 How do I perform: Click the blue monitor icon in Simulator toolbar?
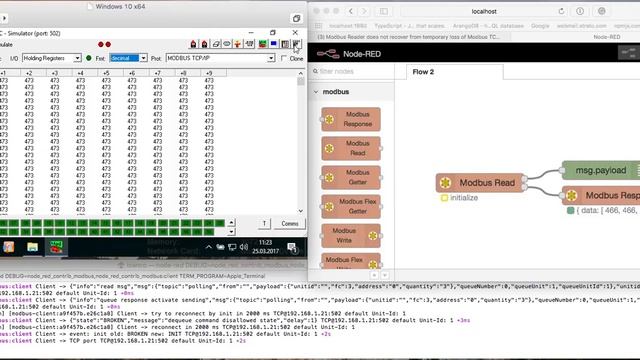click(x=273, y=44)
